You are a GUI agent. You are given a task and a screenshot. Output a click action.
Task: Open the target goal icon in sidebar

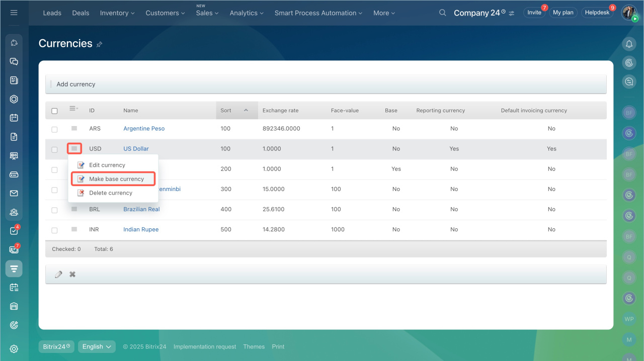(x=14, y=325)
